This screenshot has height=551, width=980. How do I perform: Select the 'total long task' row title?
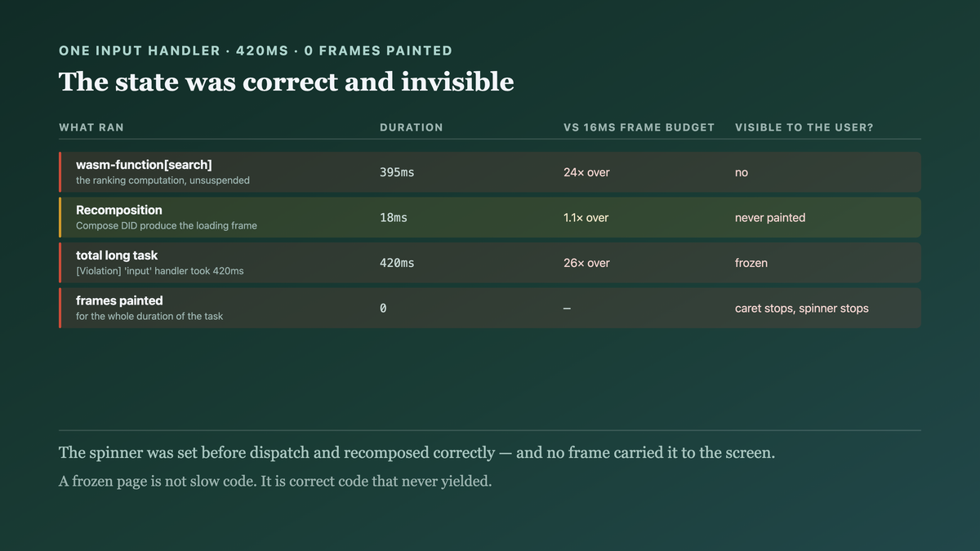tap(117, 256)
